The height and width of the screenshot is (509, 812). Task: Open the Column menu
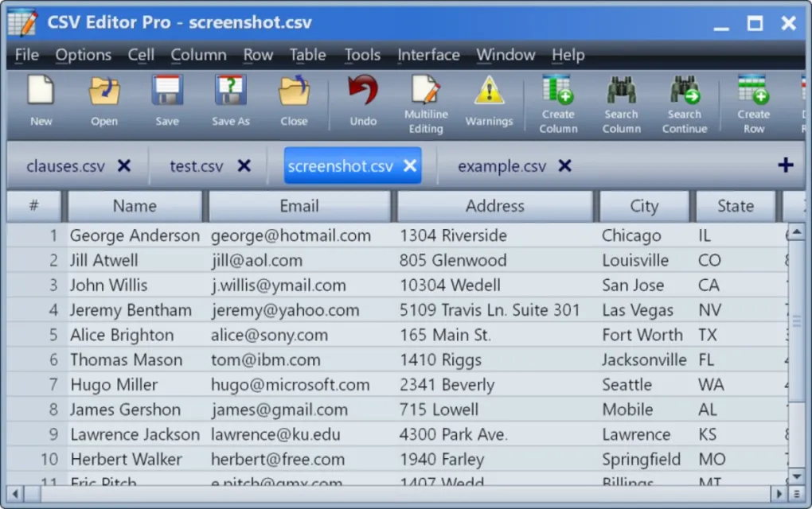coord(198,55)
